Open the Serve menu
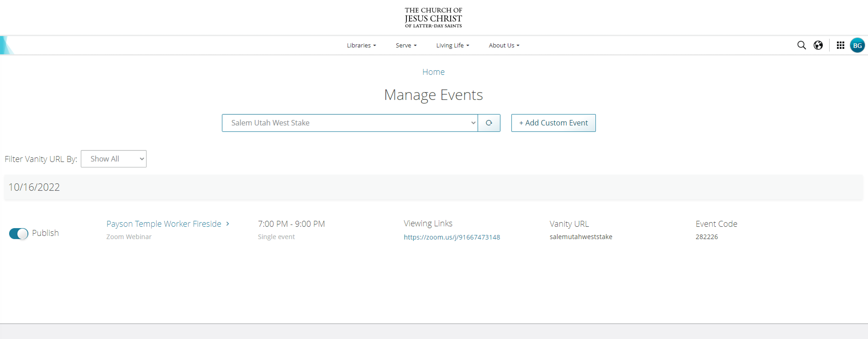The height and width of the screenshot is (339, 868). tap(406, 45)
